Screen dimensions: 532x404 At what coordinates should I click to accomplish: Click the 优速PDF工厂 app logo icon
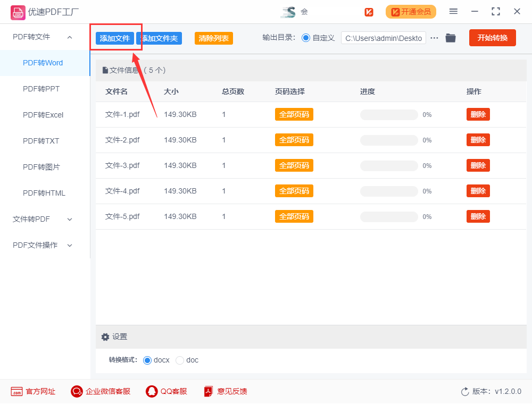coord(18,13)
